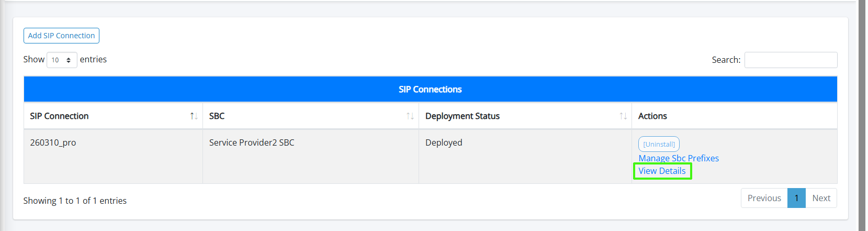Open View Details for 260310_pro
This screenshot has height=231, width=868.
662,171
